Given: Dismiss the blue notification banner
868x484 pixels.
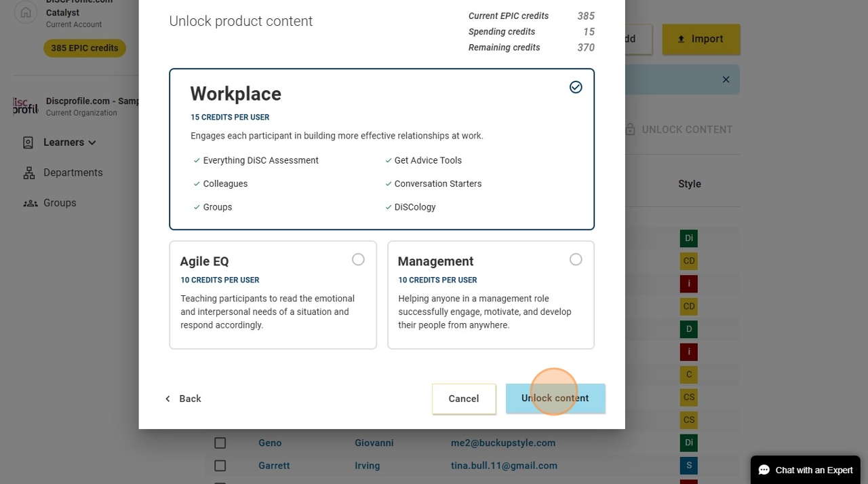Looking at the screenshot, I should coord(726,79).
